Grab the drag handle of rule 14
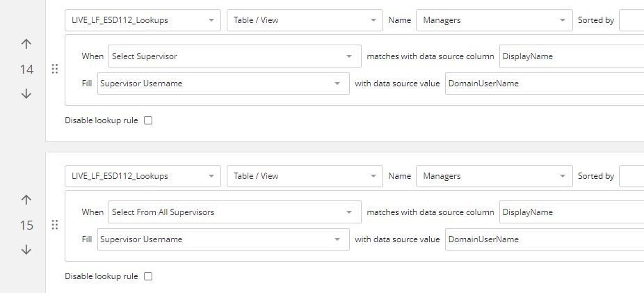 (55, 69)
